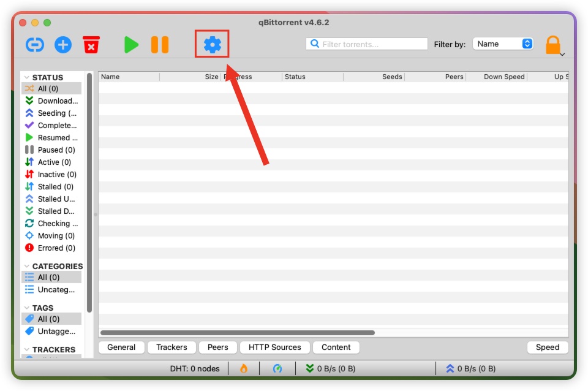Image resolution: width=588 pixels, height=391 pixels.
Task: Click the green Resume play icon
Action: pos(131,45)
